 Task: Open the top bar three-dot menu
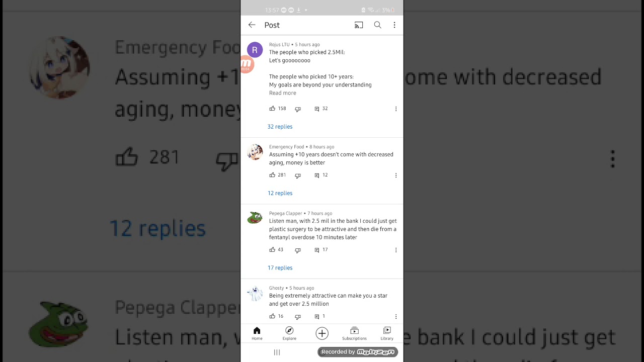tap(394, 25)
